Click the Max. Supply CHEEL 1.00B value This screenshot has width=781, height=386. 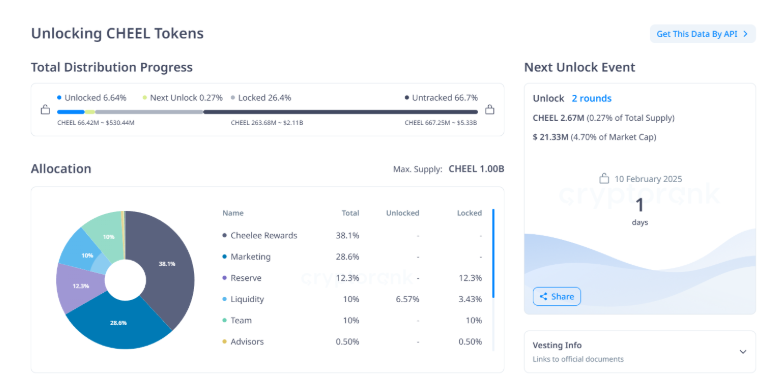[476, 169]
